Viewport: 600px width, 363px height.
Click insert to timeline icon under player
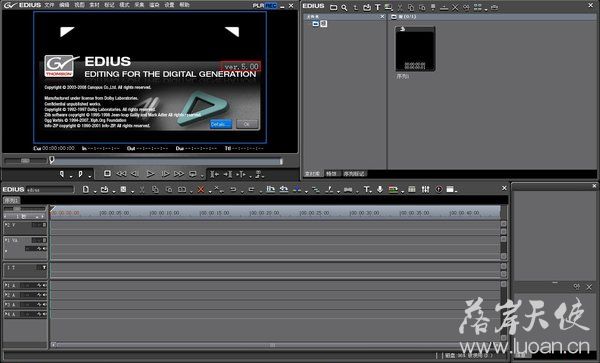point(215,174)
